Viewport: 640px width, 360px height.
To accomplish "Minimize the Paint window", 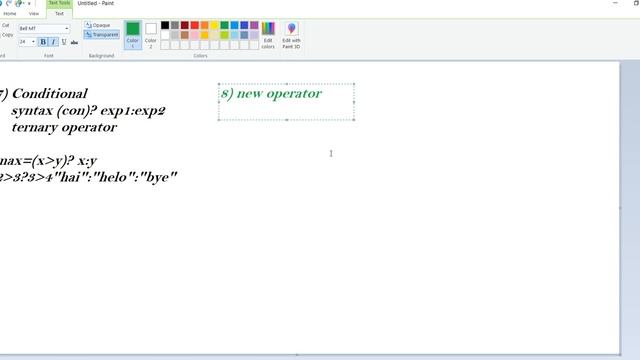I will click(615, 3).
